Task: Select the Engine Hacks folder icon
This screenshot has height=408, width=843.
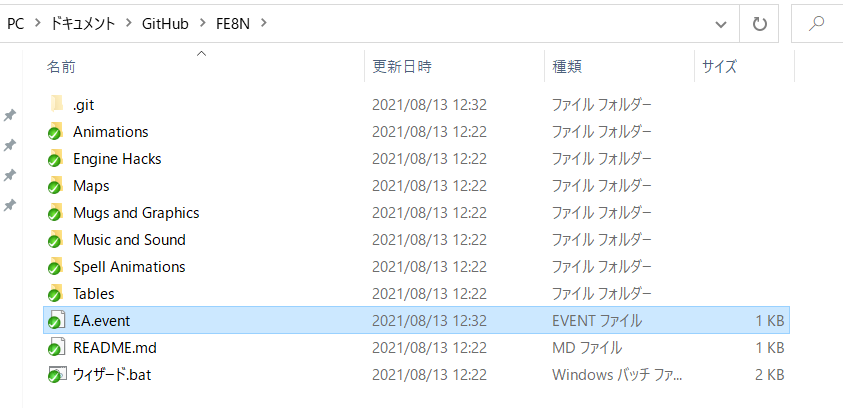Action: click(x=55, y=159)
